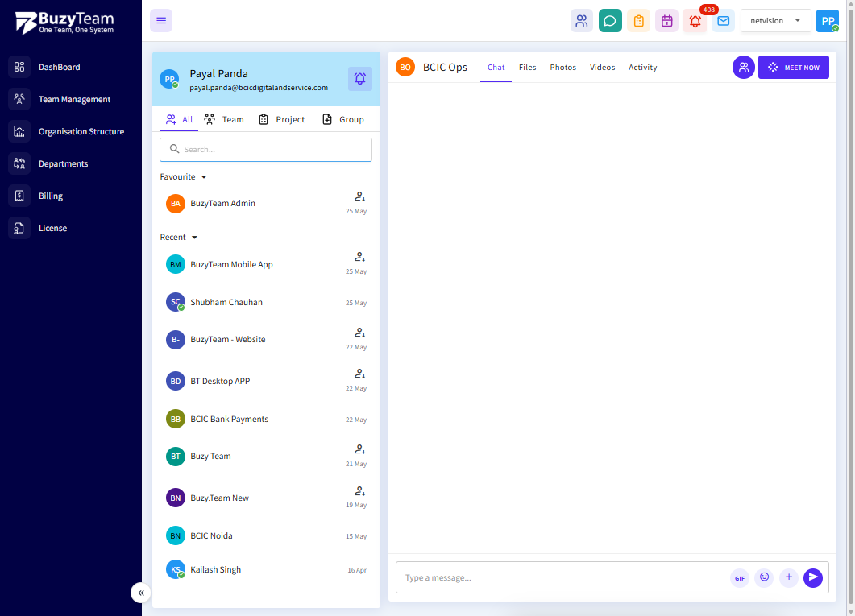Open the blue mail envelope icon
Viewport: 855px width, 616px height.
tap(723, 21)
